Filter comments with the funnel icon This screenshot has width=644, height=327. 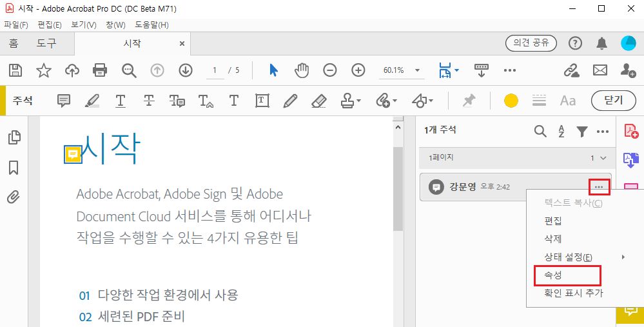coord(581,132)
